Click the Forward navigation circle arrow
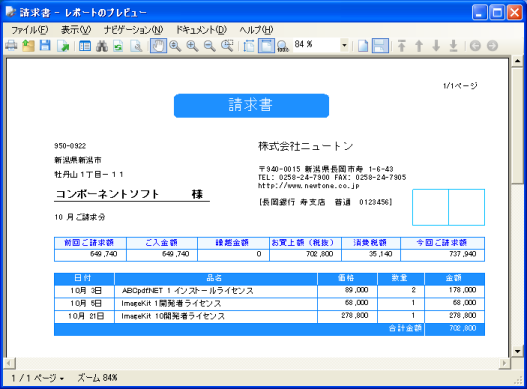Image resolution: width=527 pixels, height=389 pixels. tap(492, 46)
